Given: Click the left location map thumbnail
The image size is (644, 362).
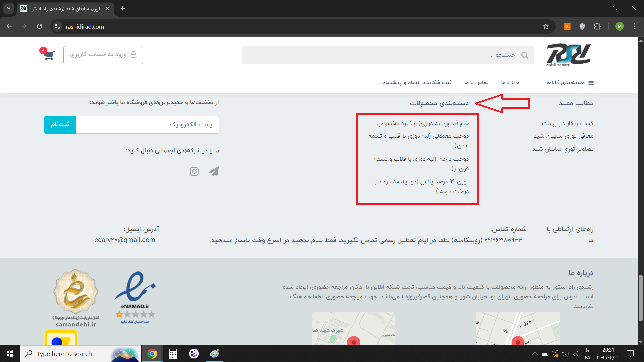Looking at the screenshot, I should [354, 328].
